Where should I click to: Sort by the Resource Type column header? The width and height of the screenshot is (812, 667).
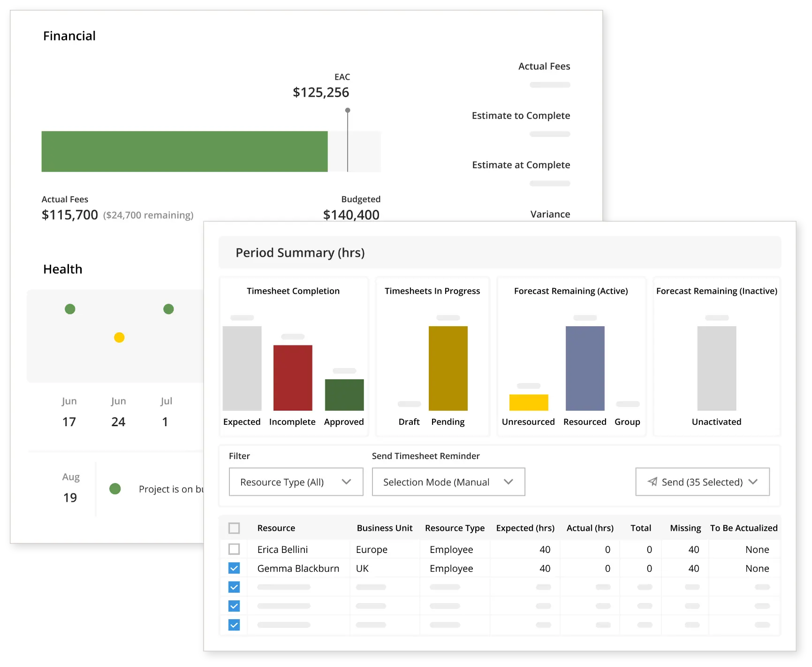click(455, 528)
